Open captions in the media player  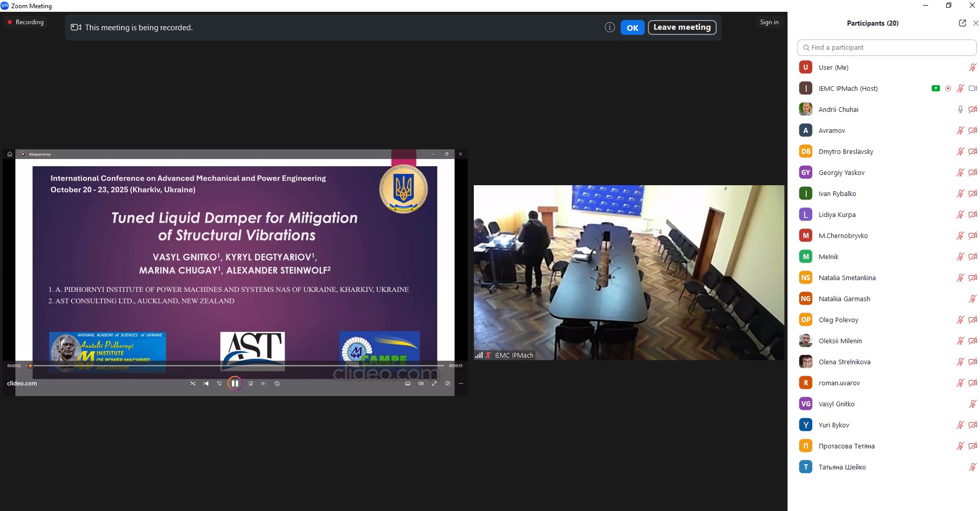point(408,383)
